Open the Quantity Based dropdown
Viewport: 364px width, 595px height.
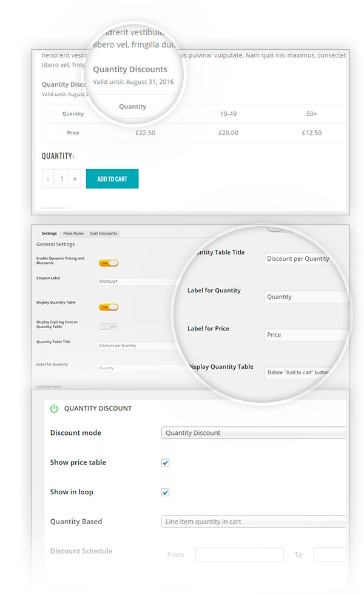(x=253, y=522)
